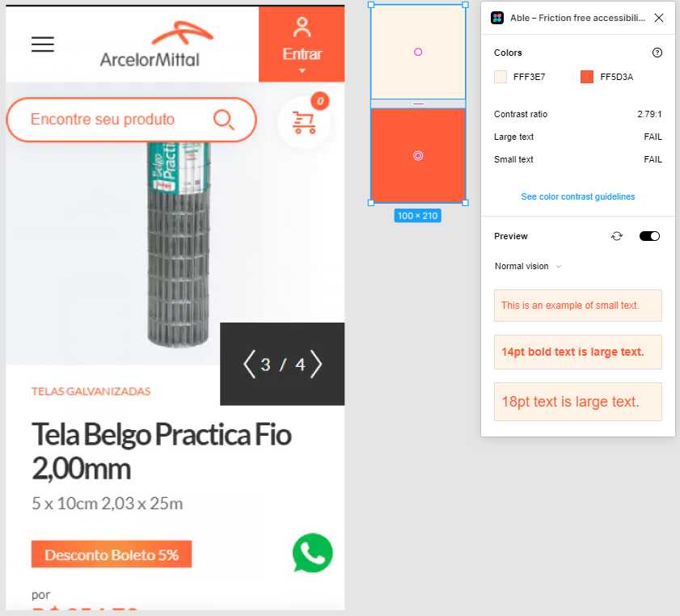Click the Desconto Boleto 5% badge
The height and width of the screenshot is (616, 680).
(x=112, y=554)
